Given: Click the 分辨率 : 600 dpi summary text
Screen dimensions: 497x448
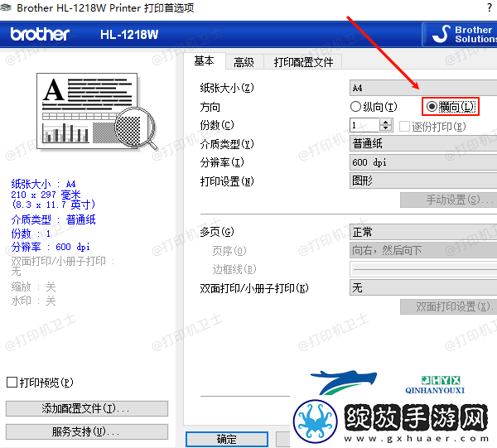Looking at the screenshot, I should coord(51,247).
